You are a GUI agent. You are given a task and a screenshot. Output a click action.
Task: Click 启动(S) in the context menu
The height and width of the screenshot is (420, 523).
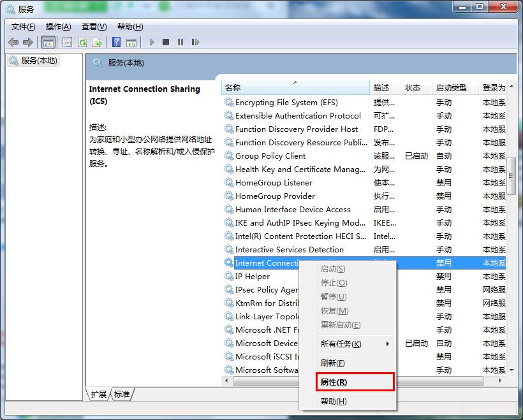pyautogui.click(x=348, y=269)
